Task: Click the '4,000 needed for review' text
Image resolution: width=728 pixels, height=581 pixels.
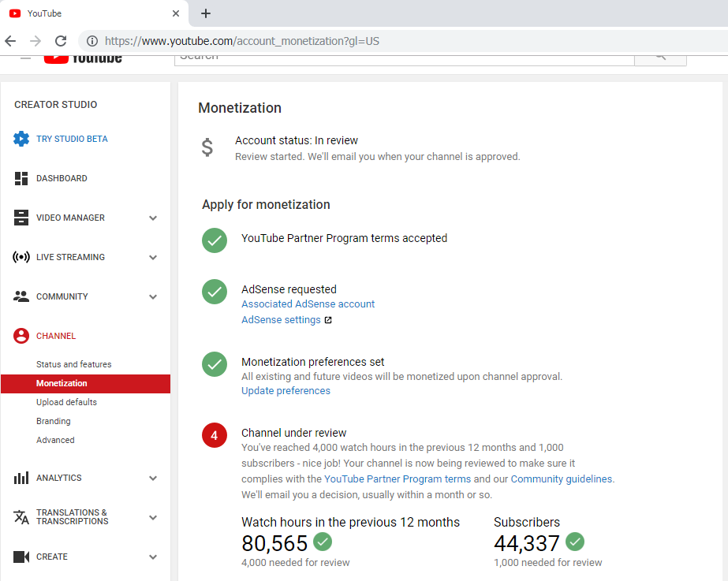Action: [x=295, y=562]
